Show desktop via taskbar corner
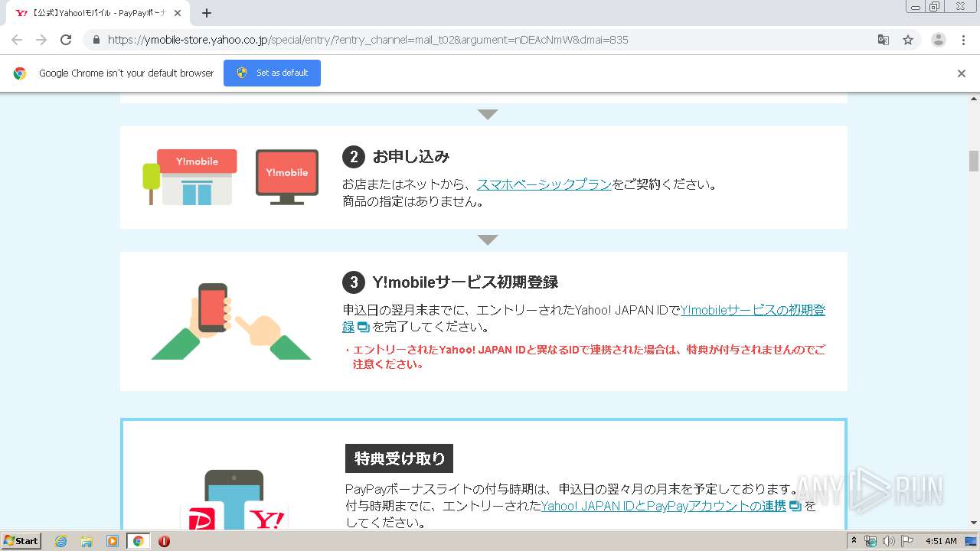980x551 pixels. coord(972,541)
